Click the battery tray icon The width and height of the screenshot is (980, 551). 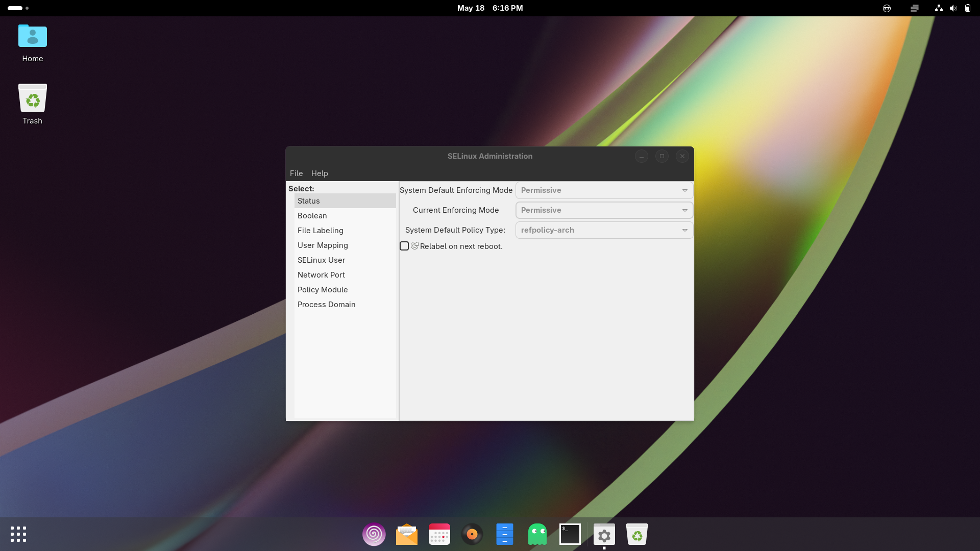[x=968, y=8]
